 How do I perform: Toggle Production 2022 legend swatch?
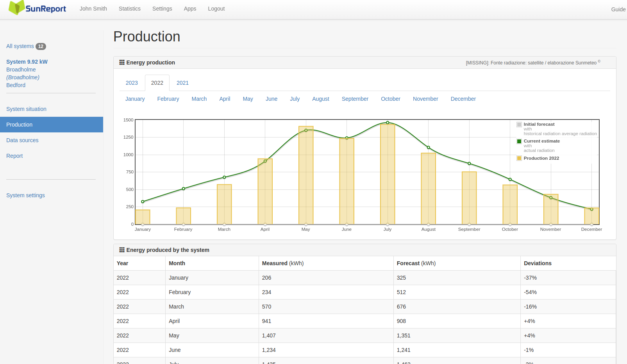(519, 158)
